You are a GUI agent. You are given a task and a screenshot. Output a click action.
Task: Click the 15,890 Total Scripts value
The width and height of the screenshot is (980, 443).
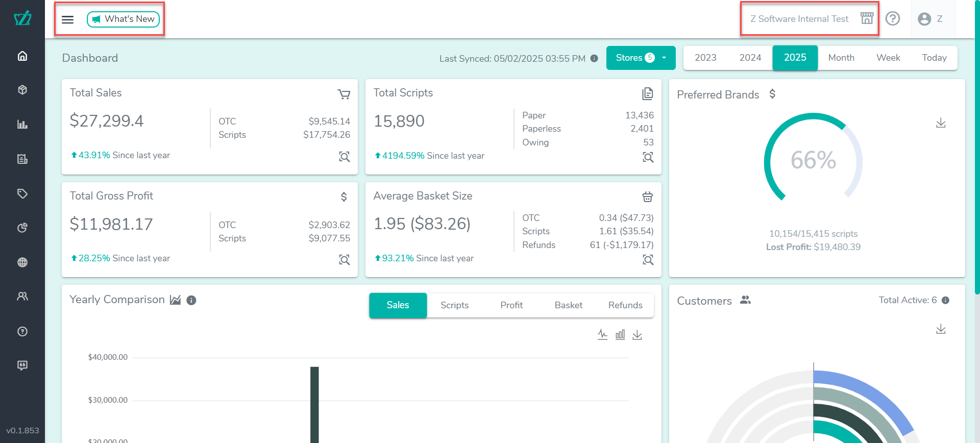pyautogui.click(x=399, y=121)
